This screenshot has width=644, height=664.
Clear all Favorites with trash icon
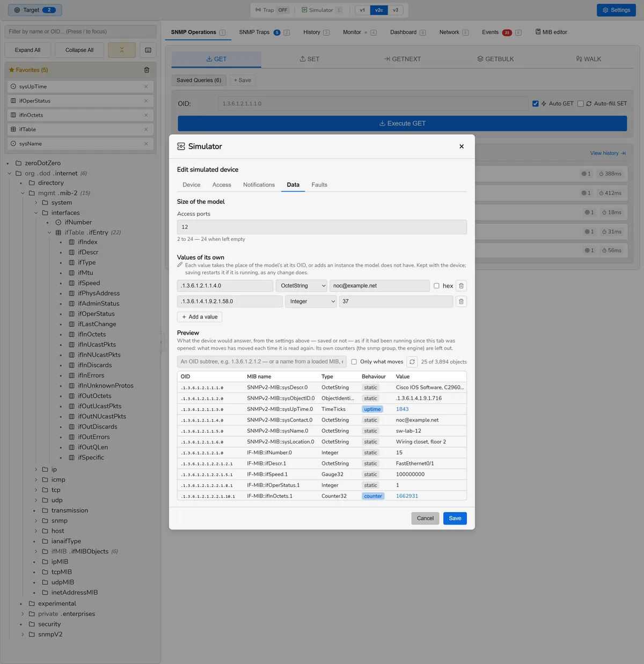[x=147, y=70]
